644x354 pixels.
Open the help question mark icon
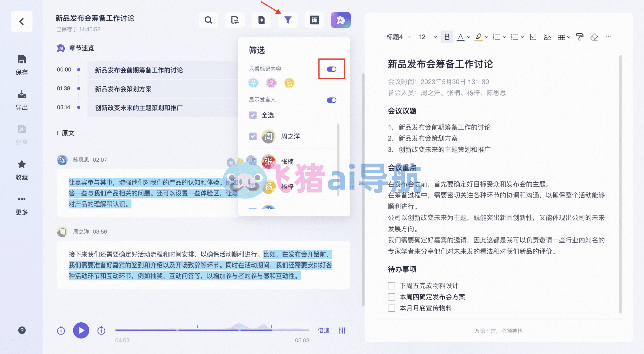pos(22,330)
